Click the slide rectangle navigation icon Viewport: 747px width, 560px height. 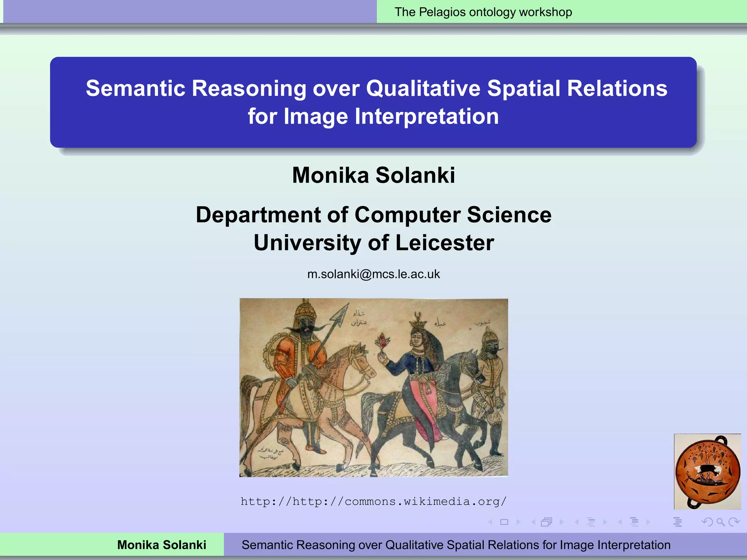click(x=504, y=522)
